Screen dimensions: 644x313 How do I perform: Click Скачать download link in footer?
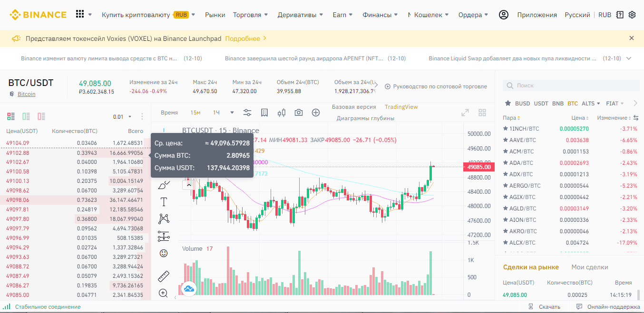(545, 307)
